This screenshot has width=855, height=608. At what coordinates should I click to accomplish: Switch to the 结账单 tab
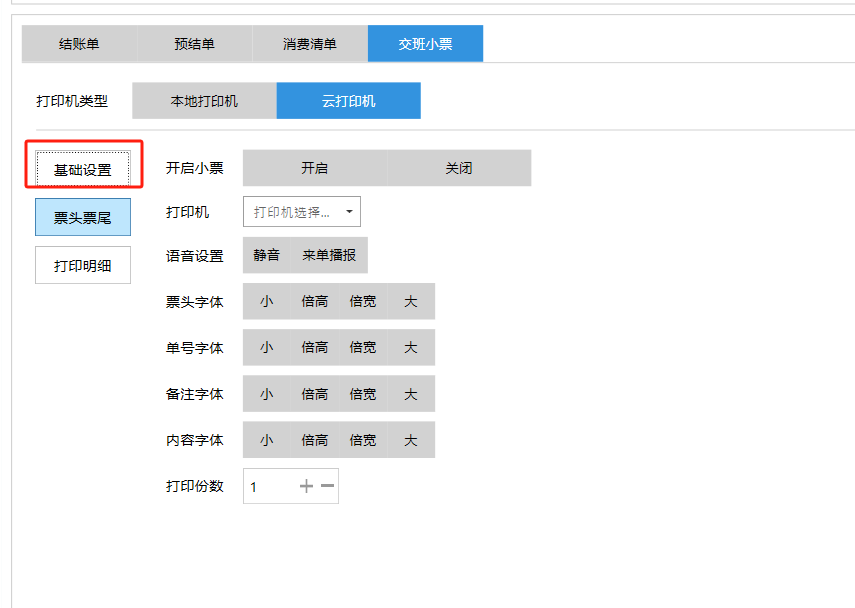pos(79,44)
